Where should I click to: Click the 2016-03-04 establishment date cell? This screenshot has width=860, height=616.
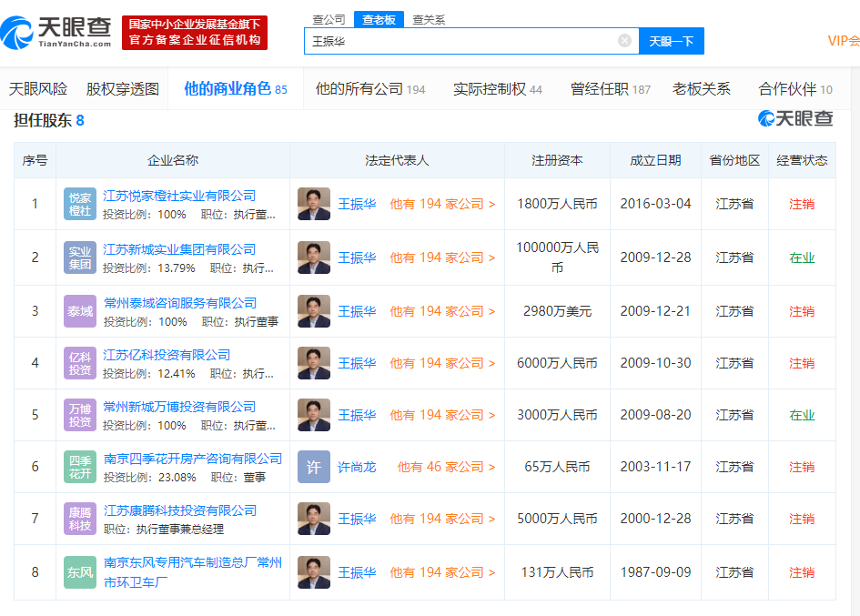[x=655, y=204]
